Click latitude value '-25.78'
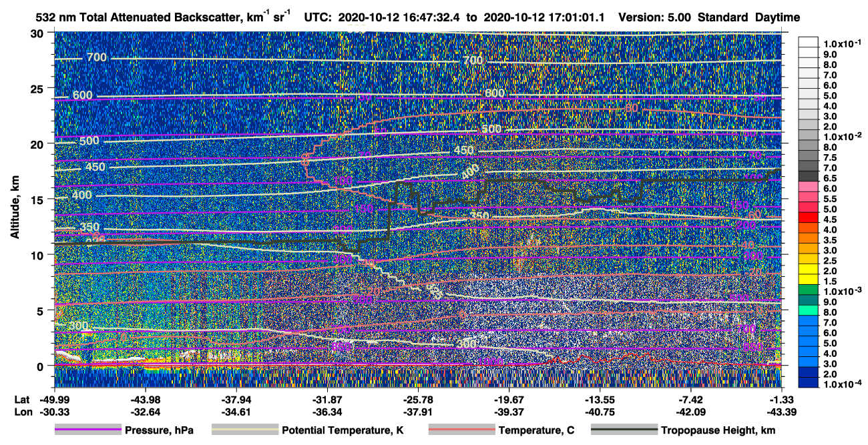The width and height of the screenshot is (868, 445). point(417,400)
